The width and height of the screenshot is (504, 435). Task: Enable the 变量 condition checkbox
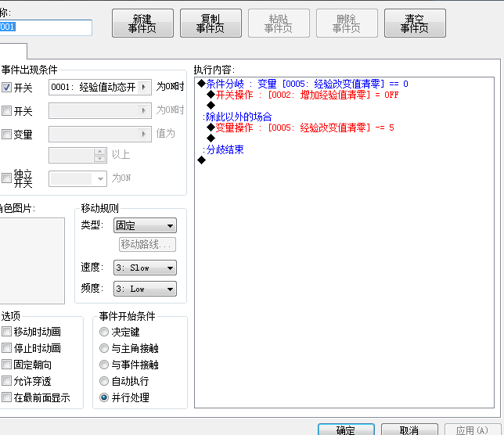[6, 134]
